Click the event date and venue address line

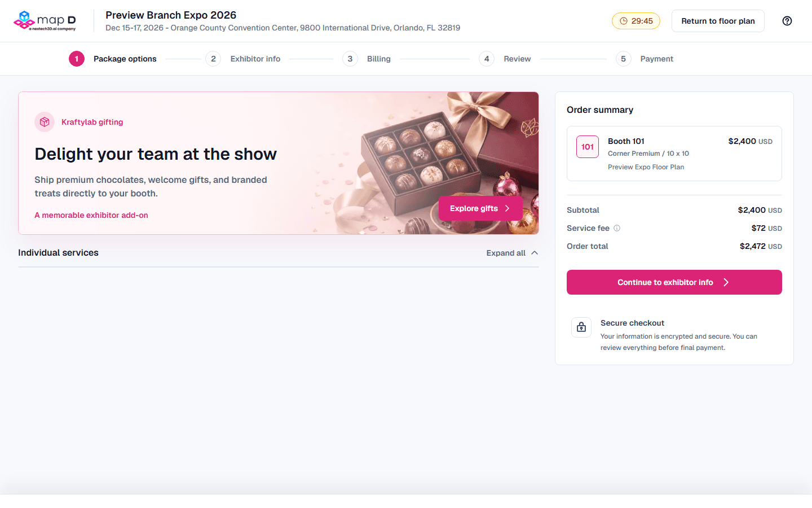(x=283, y=28)
